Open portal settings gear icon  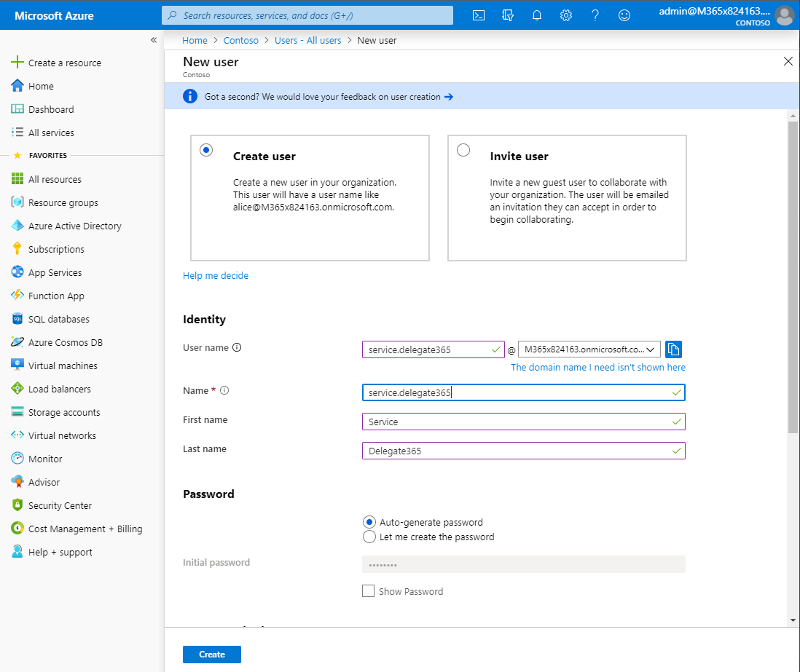pyautogui.click(x=566, y=15)
